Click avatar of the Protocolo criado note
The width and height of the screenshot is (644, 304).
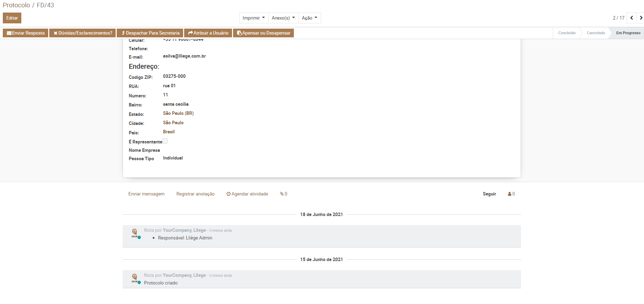(x=135, y=278)
